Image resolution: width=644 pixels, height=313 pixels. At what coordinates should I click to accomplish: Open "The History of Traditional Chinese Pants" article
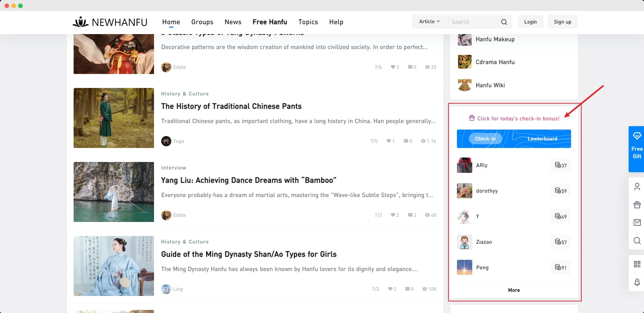[x=231, y=106]
